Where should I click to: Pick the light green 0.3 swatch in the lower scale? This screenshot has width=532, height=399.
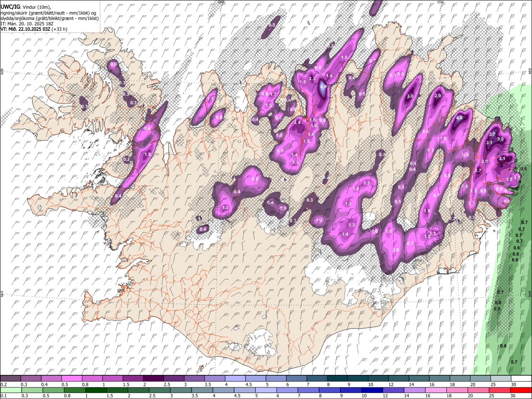click(x=32, y=390)
